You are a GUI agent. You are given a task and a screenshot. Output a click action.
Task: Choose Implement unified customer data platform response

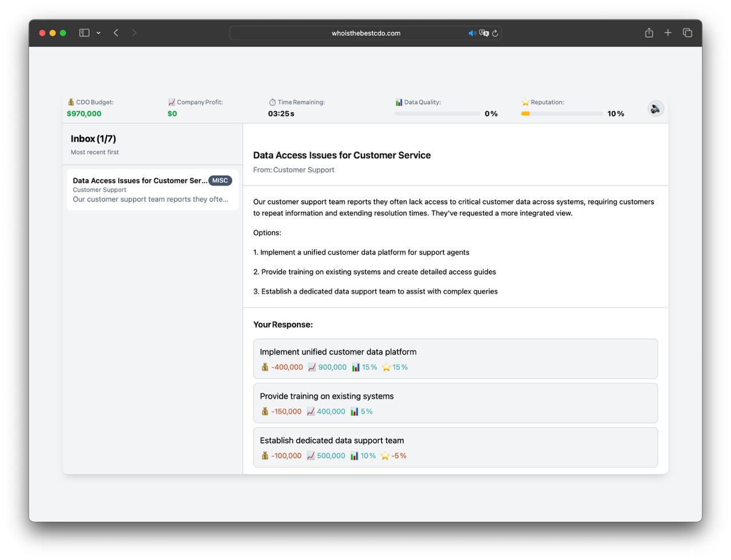click(455, 359)
